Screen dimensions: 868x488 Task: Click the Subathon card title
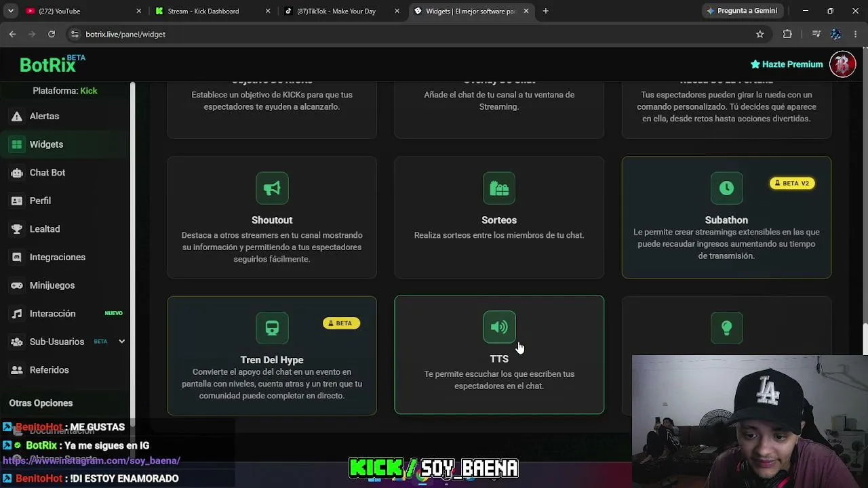point(726,220)
